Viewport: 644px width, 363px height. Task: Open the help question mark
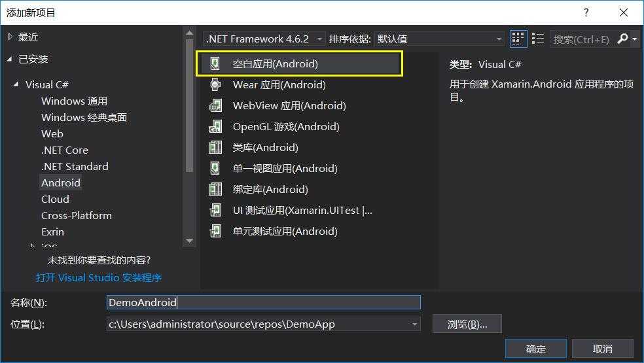tap(586, 12)
